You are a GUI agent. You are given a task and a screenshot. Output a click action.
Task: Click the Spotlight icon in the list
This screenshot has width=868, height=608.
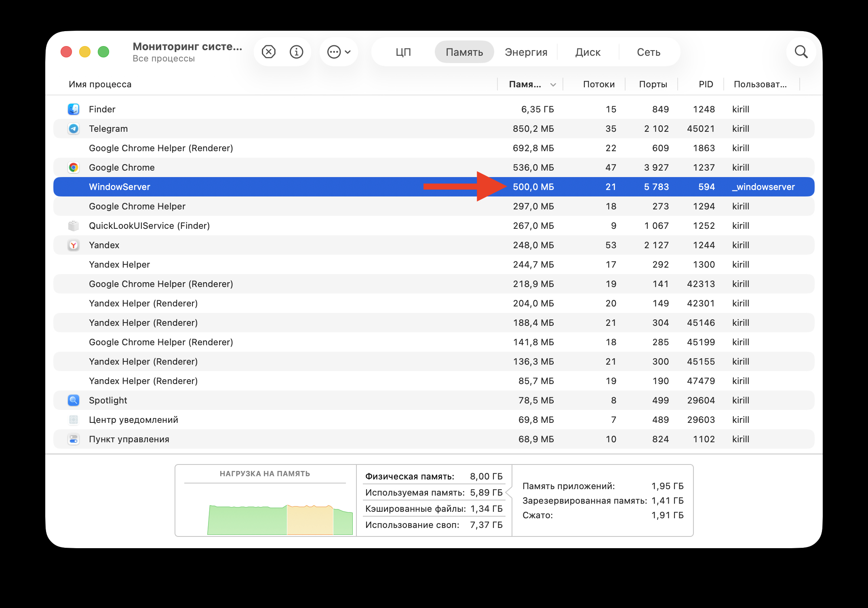point(74,400)
